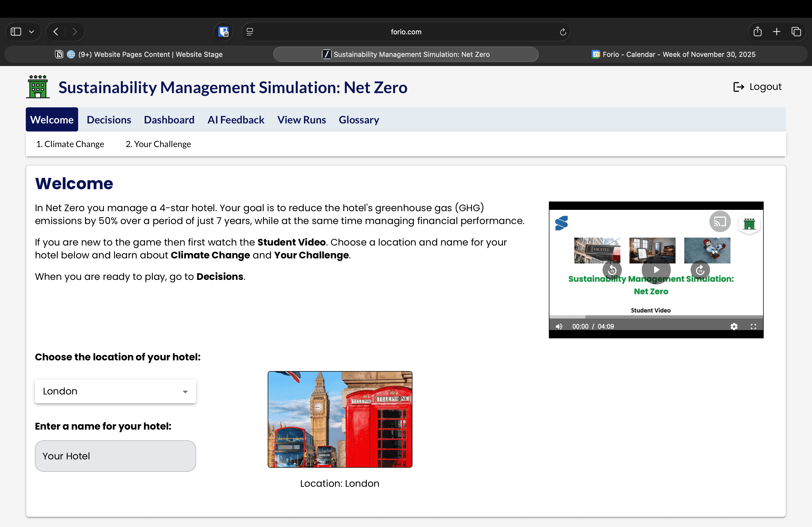
Task: Mute the video volume
Action: [559, 326]
